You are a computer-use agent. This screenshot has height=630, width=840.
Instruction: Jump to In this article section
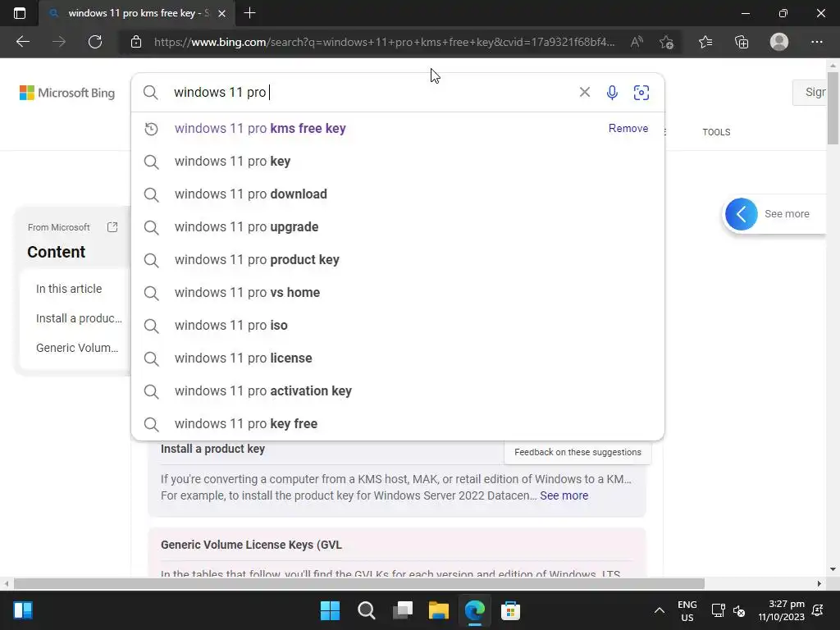(x=69, y=289)
